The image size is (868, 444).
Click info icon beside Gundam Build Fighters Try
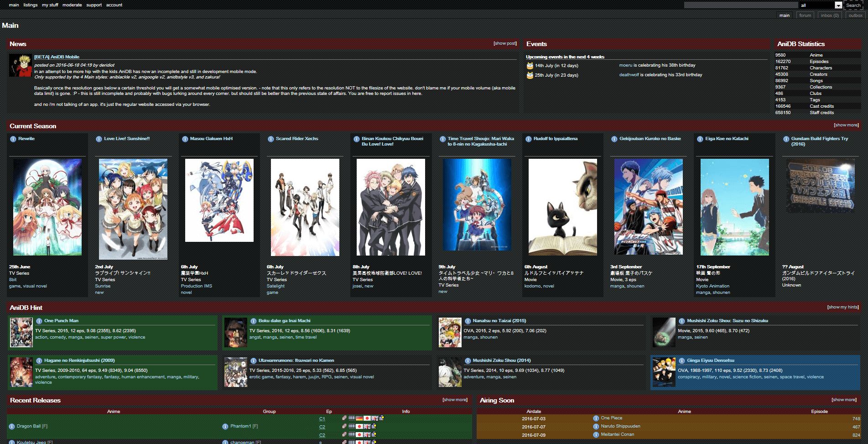click(x=786, y=139)
